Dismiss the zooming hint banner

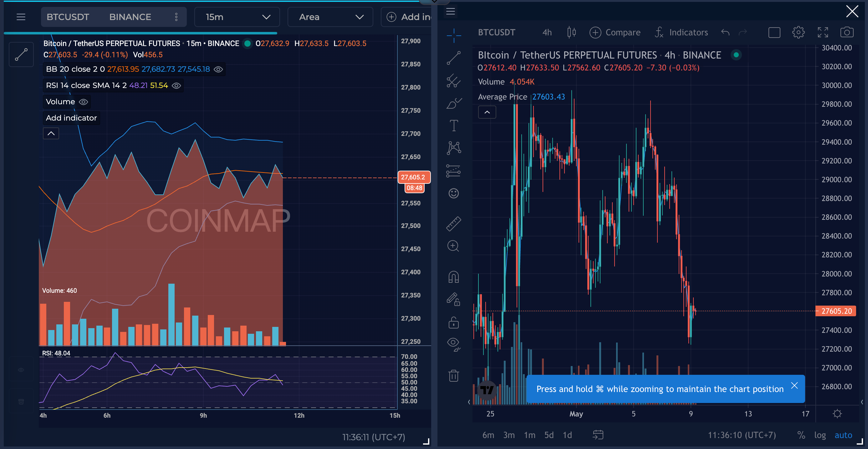click(794, 386)
